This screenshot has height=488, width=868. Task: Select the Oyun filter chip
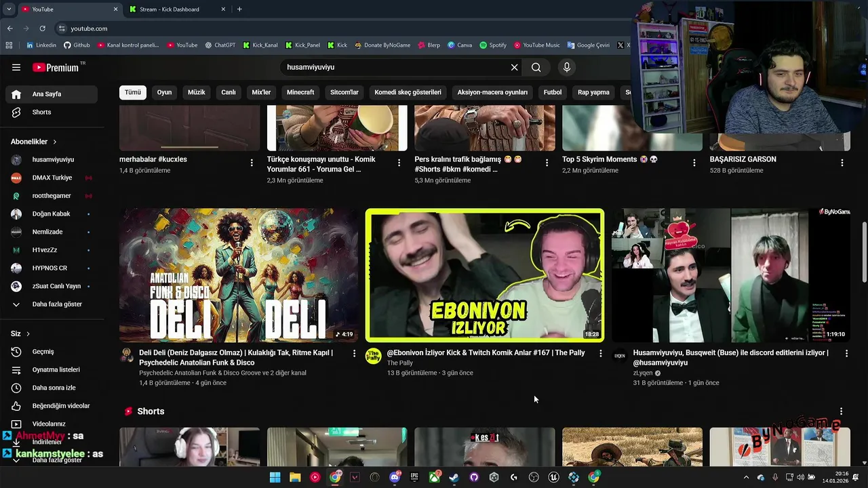click(164, 92)
